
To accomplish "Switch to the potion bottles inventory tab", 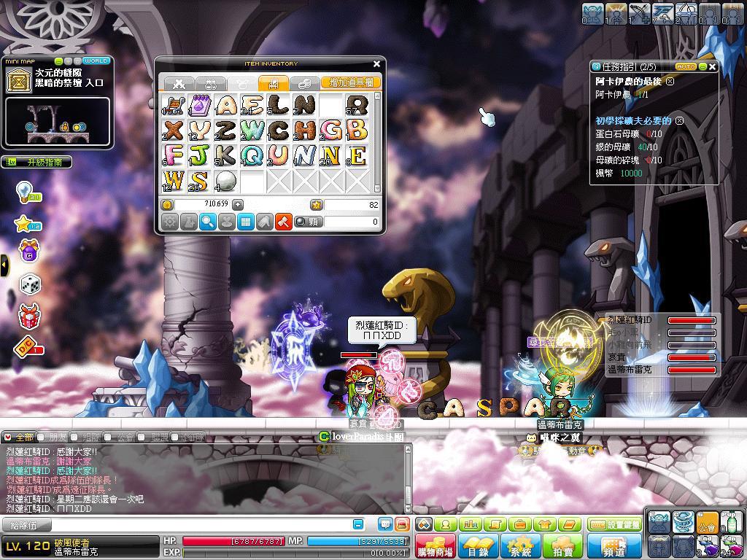I will click(x=210, y=83).
